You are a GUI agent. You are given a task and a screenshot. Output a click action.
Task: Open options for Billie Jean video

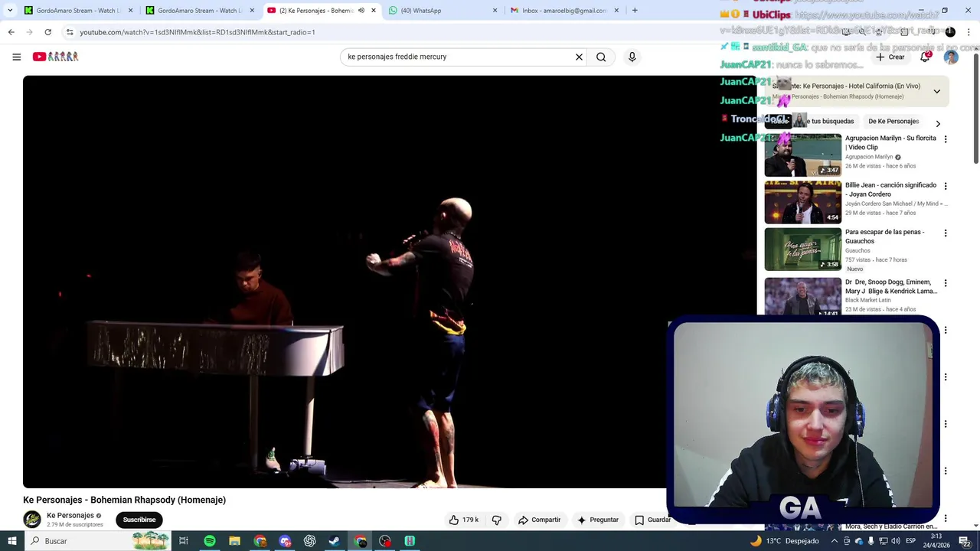click(946, 186)
